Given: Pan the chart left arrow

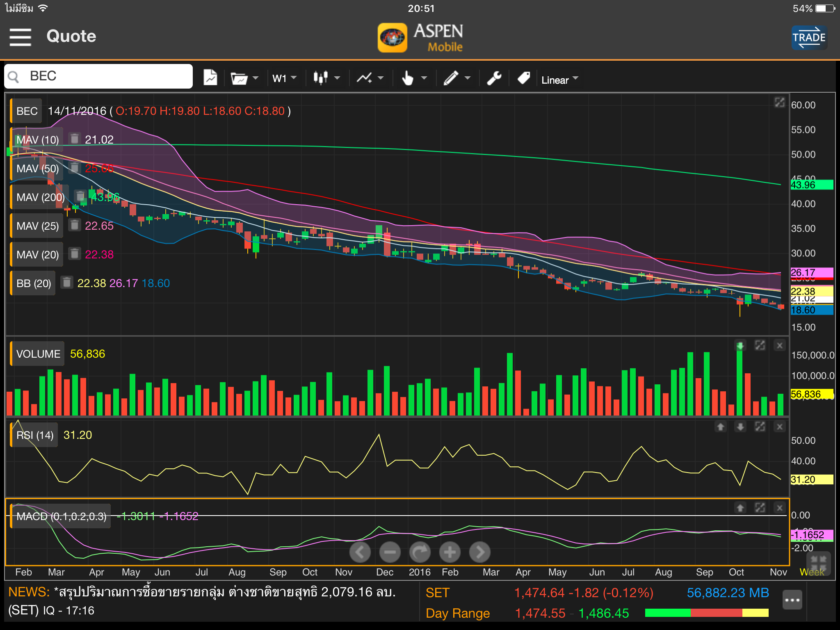Looking at the screenshot, I should pyautogui.click(x=360, y=552).
